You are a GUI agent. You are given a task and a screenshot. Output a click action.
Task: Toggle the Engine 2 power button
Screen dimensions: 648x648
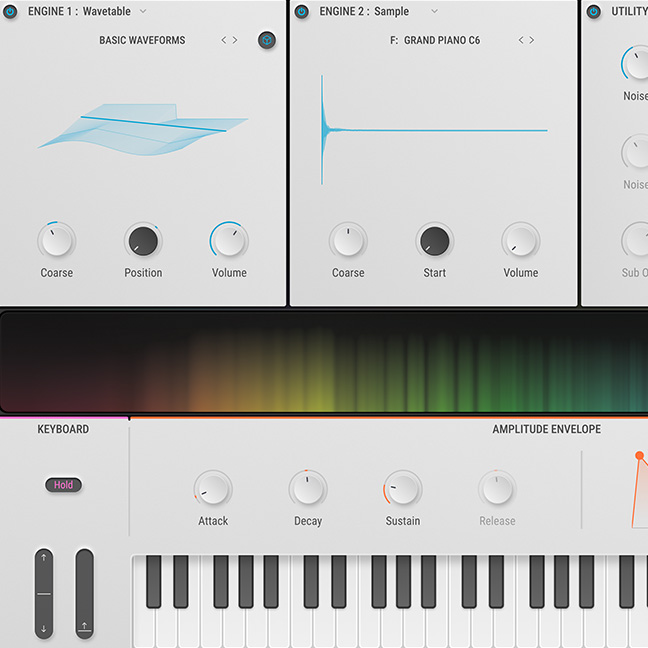click(x=301, y=12)
